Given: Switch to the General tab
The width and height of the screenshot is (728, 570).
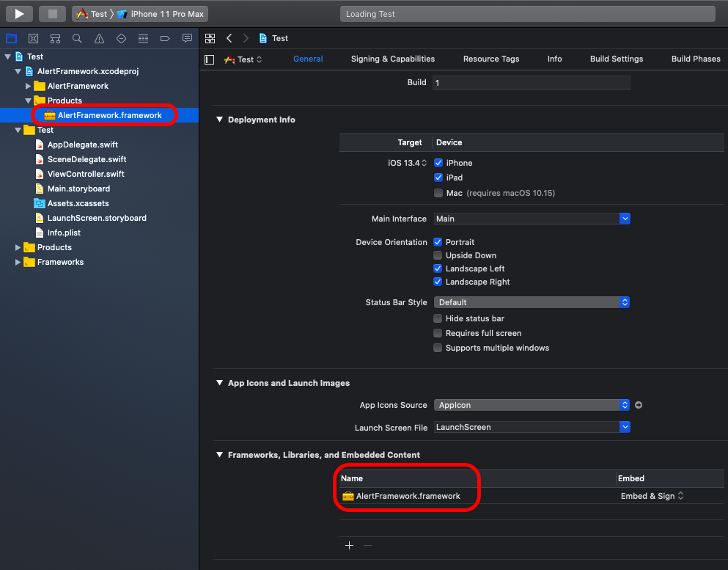Looking at the screenshot, I should point(308,59).
